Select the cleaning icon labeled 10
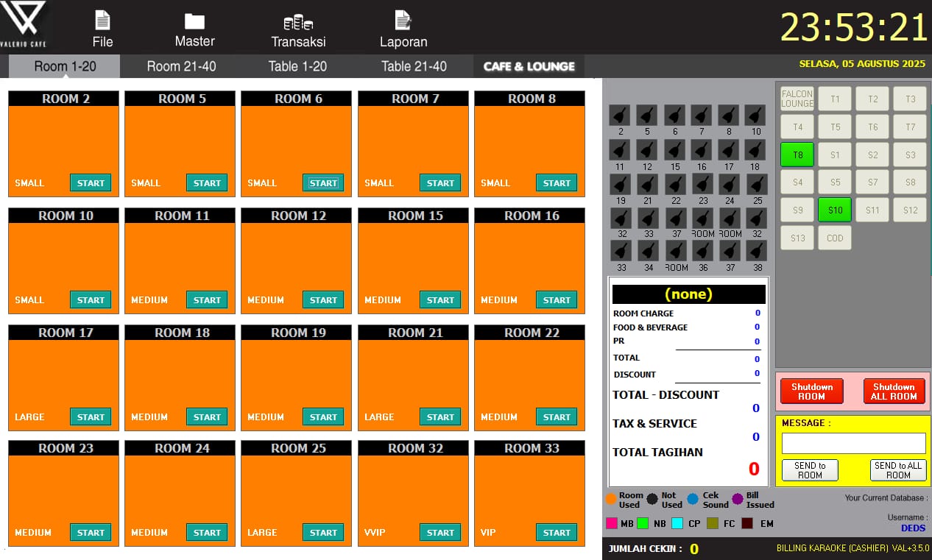932x560 pixels. (x=755, y=116)
